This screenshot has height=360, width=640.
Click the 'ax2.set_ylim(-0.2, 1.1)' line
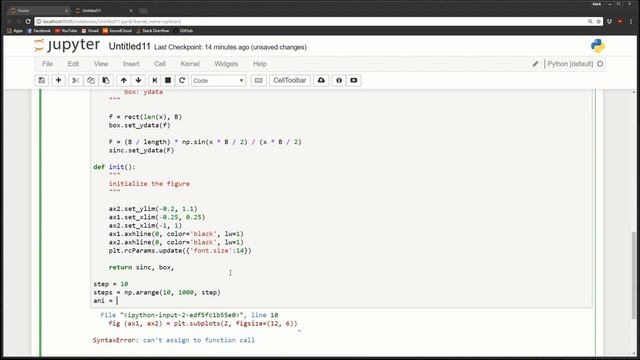(153, 209)
